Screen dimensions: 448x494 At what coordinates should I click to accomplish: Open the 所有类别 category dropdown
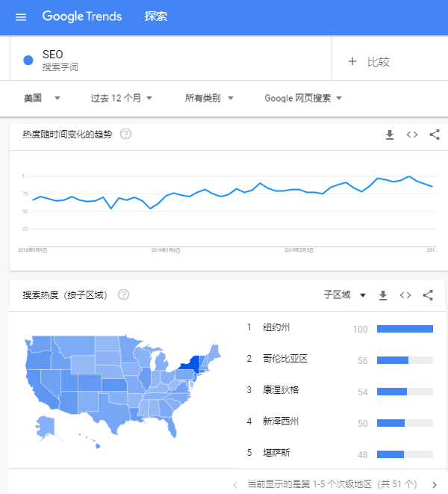pos(209,98)
